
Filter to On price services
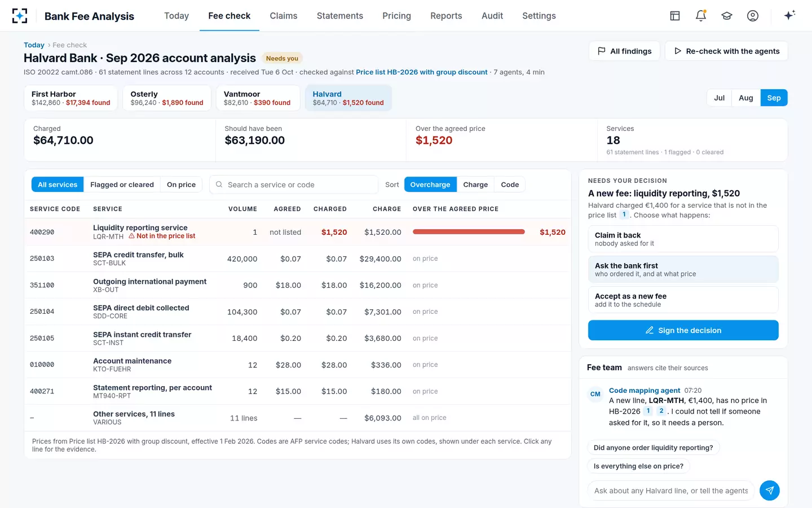pyautogui.click(x=181, y=185)
